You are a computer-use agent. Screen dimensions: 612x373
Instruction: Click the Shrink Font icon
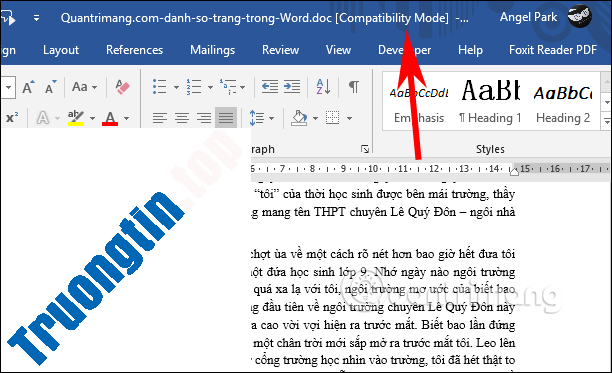(50, 87)
